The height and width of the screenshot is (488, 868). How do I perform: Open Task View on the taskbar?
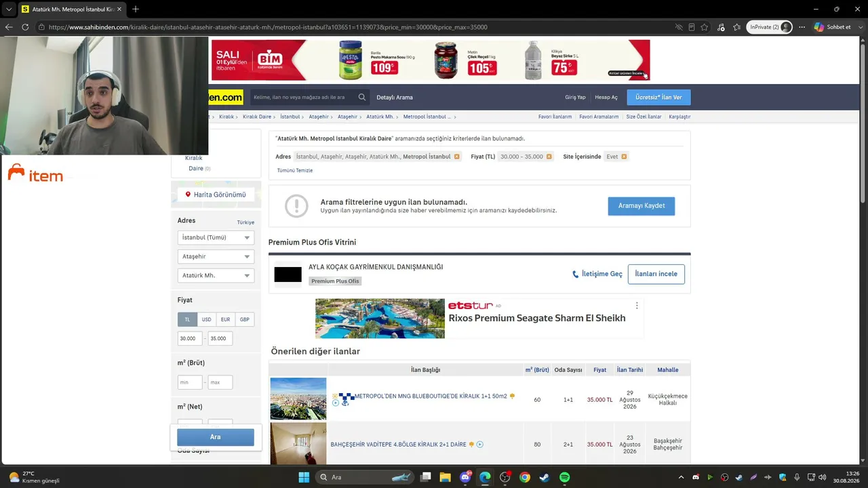425,477
